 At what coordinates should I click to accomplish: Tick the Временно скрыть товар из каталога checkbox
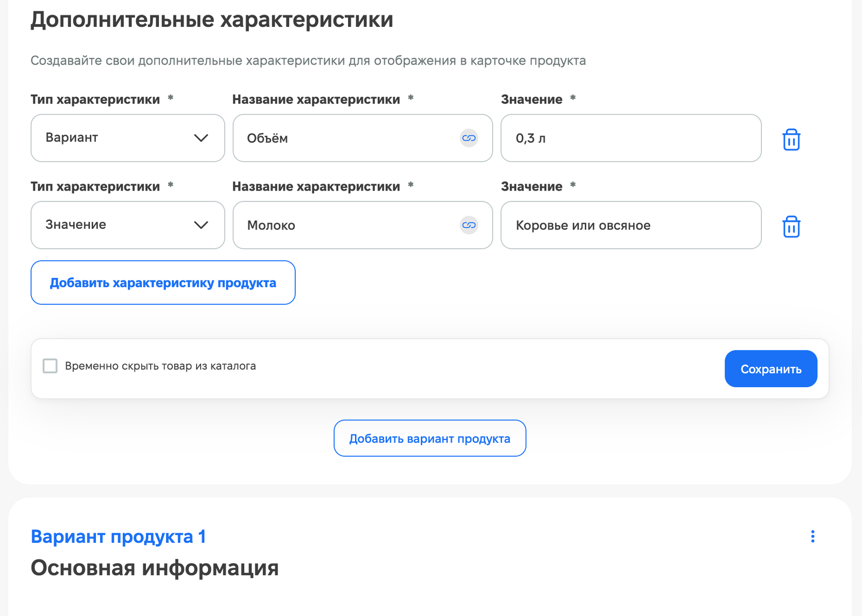(50, 366)
